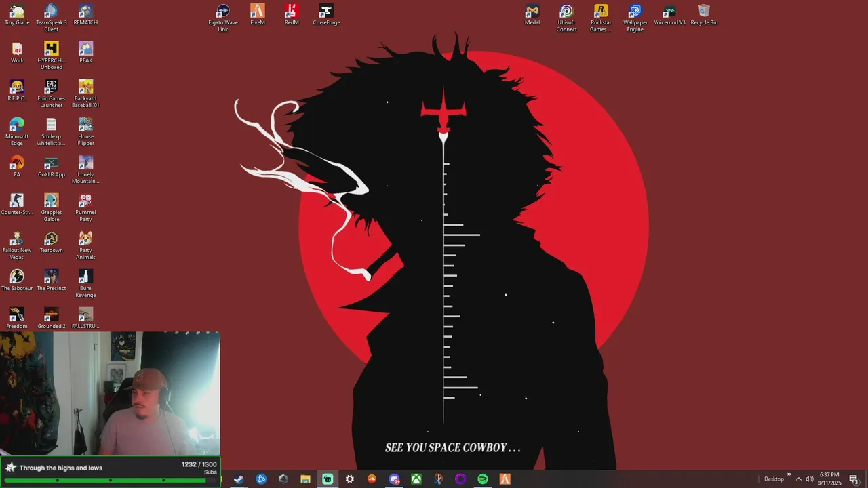
Task: Open the Tiny Glade desktop shortcut
Action: pos(17,15)
